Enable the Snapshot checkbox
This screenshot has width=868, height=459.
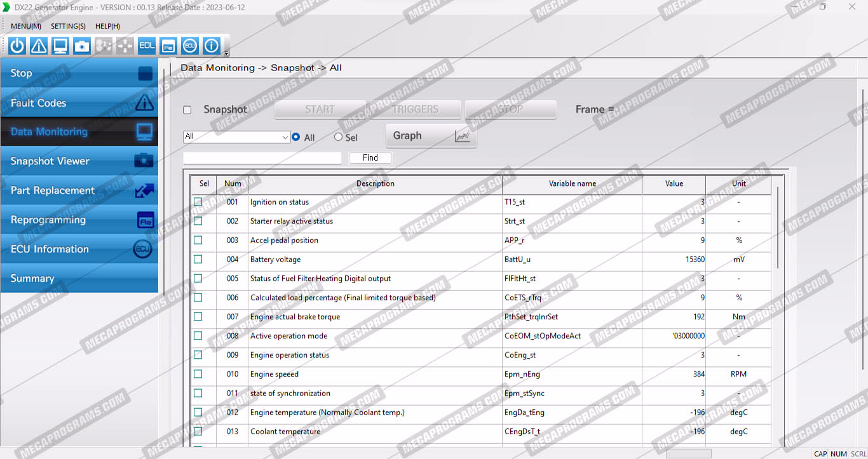click(x=187, y=110)
